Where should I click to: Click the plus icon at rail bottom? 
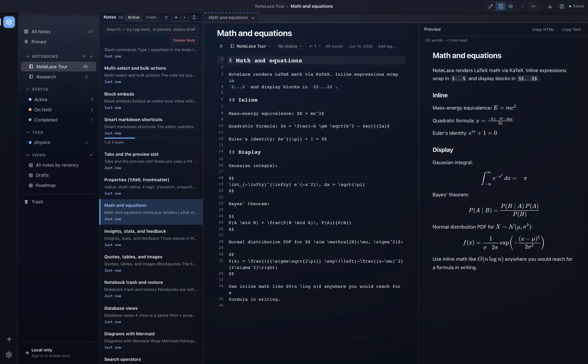[x=9, y=339]
